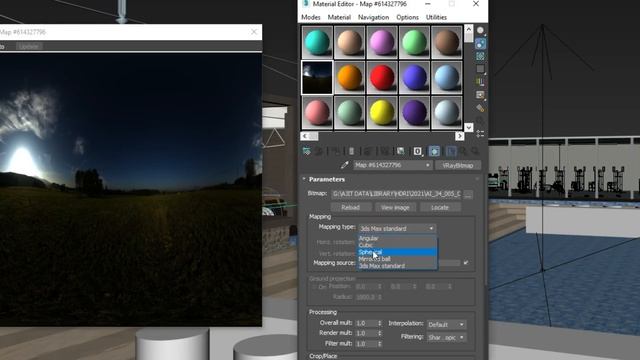
Task: Click the Bitmap file path field
Action: point(396,194)
